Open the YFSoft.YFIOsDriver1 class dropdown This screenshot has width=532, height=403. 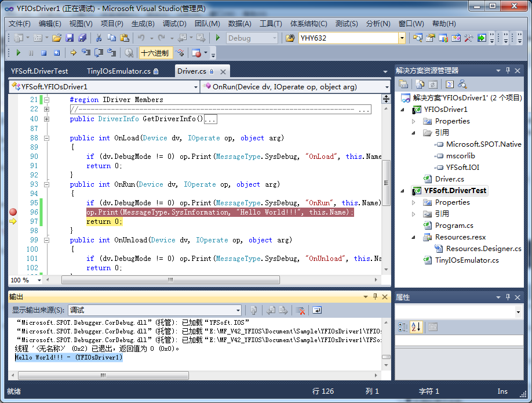[x=195, y=87]
